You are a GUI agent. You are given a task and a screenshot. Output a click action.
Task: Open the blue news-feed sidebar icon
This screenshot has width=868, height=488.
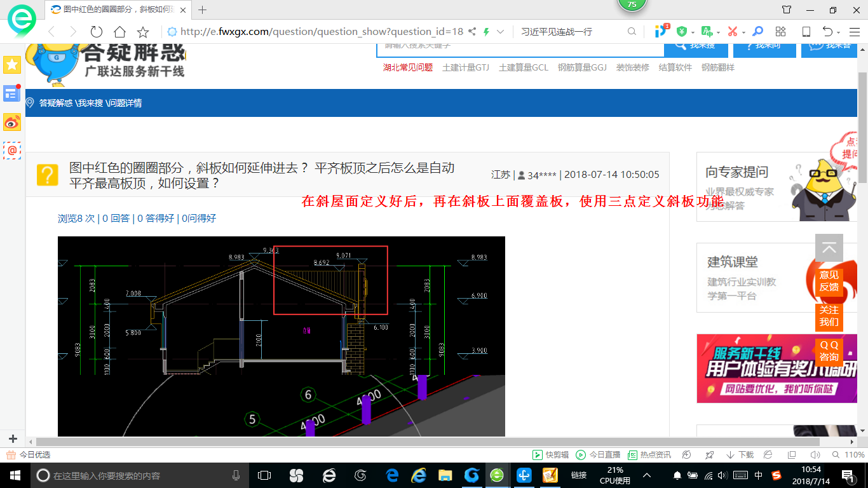pyautogui.click(x=12, y=93)
